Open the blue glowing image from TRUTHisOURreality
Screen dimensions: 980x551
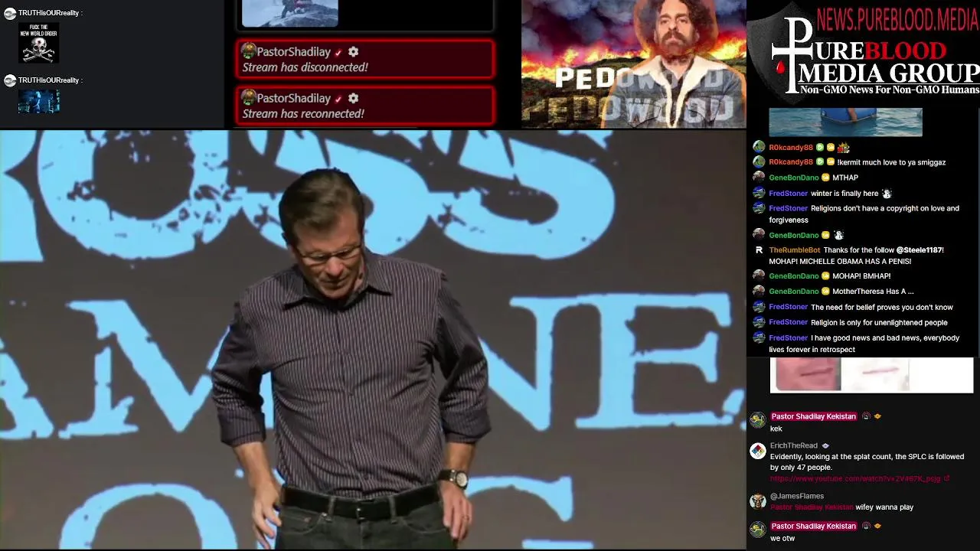click(x=39, y=101)
